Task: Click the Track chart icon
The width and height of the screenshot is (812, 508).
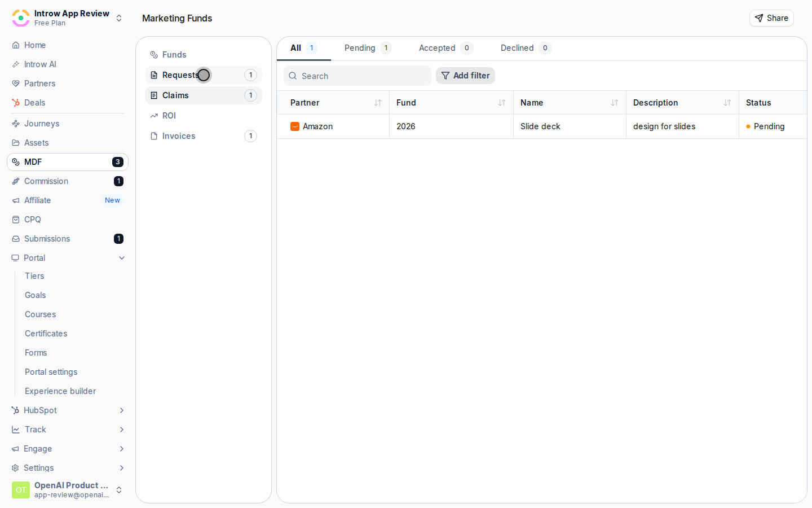Action: point(16,430)
